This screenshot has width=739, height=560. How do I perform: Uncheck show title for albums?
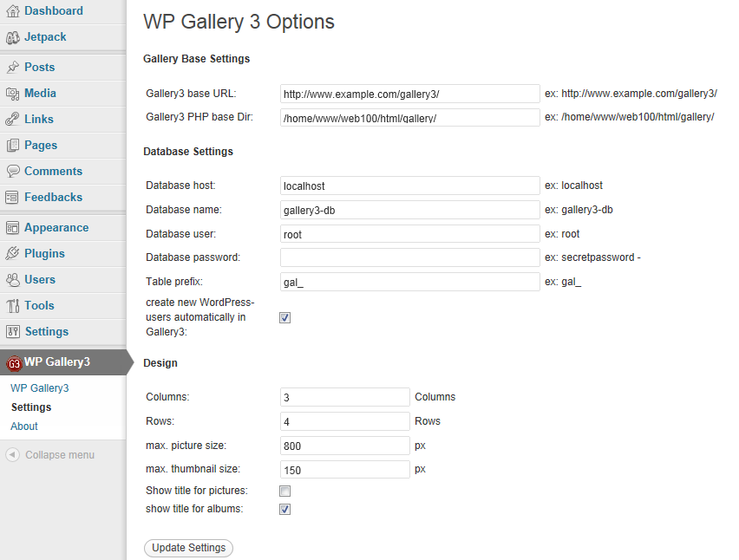click(x=284, y=509)
